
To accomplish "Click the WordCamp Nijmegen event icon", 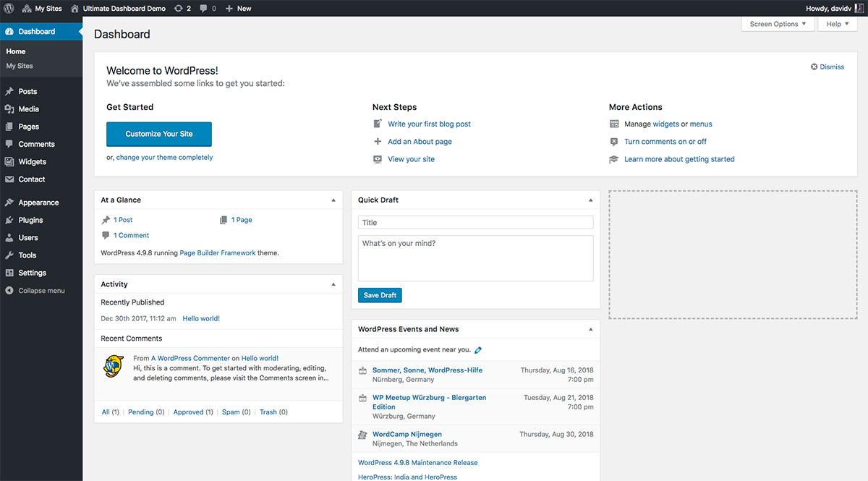I will tap(363, 435).
